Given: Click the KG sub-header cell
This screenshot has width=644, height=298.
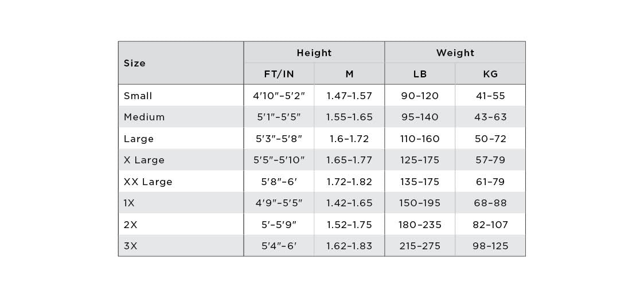Looking at the screenshot, I should point(490,74).
